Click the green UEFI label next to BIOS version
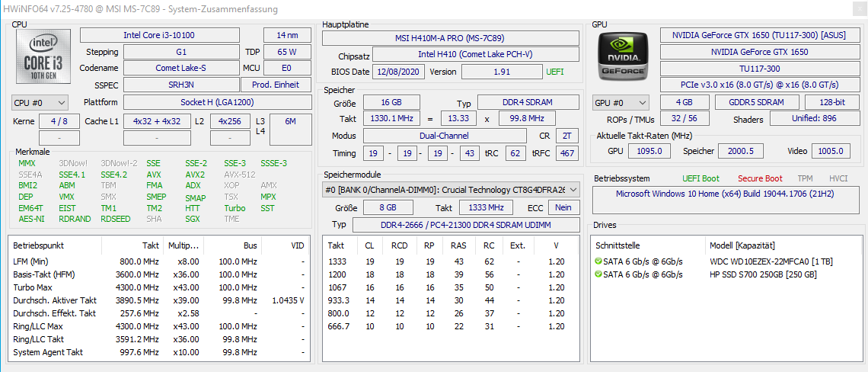 (555, 72)
